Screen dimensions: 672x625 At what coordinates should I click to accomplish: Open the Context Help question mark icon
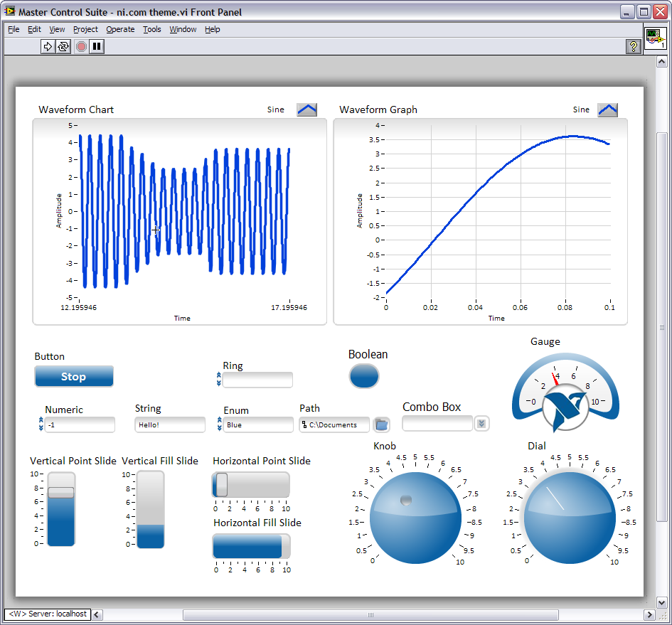point(633,47)
